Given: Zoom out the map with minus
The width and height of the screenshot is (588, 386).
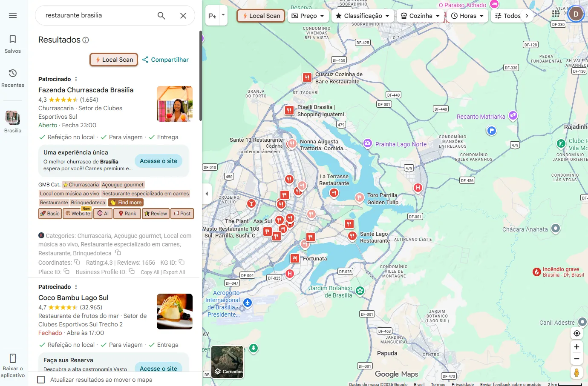Looking at the screenshot, I should point(576,359).
